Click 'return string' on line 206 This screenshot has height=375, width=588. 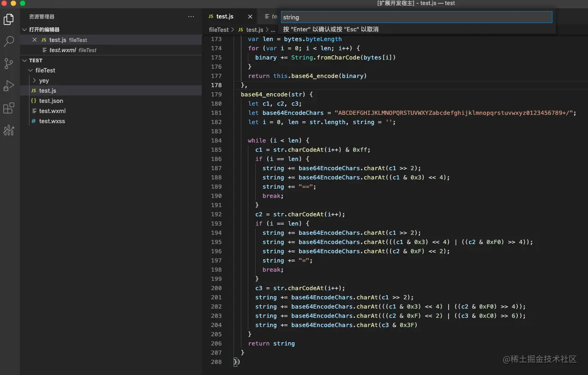271,344
